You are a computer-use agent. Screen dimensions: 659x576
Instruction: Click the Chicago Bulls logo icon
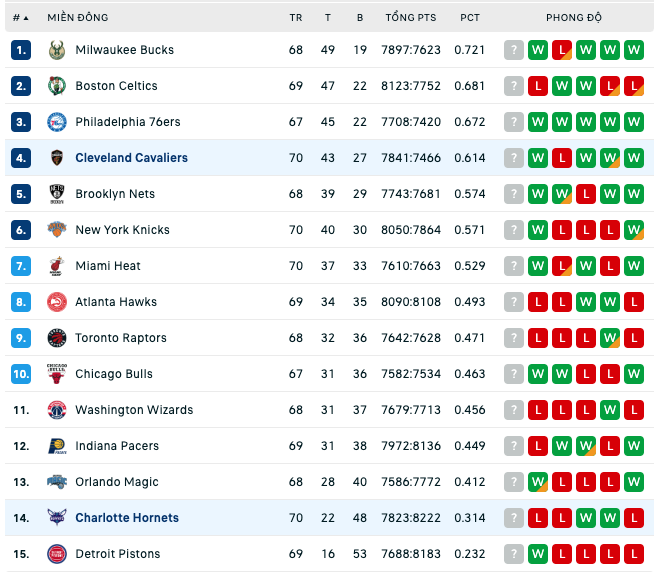click(x=57, y=374)
